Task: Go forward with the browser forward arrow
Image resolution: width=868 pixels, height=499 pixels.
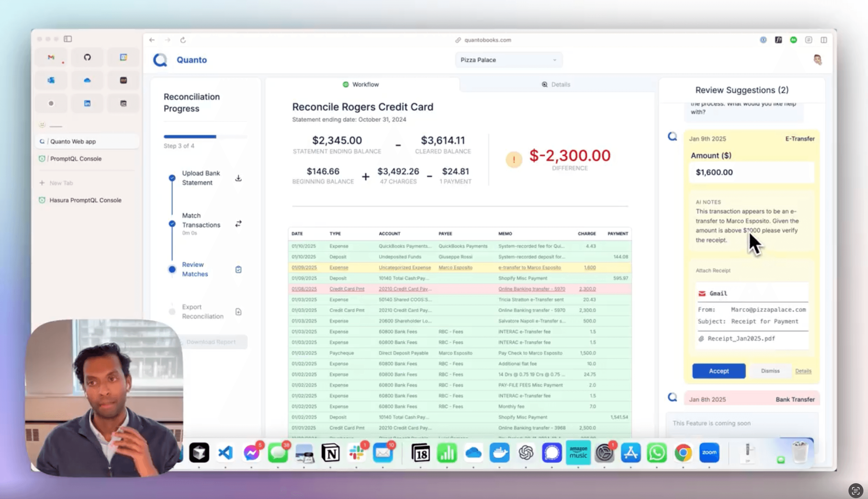Action: click(x=167, y=40)
